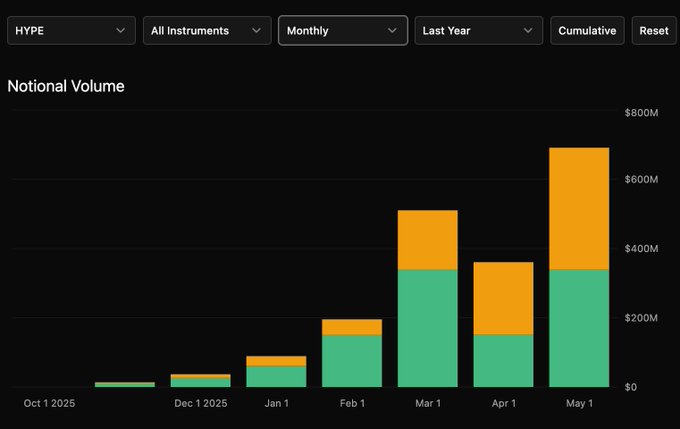Open the Last Year range dropdown
Viewport: 680px width, 429px height.
coord(479,31)
